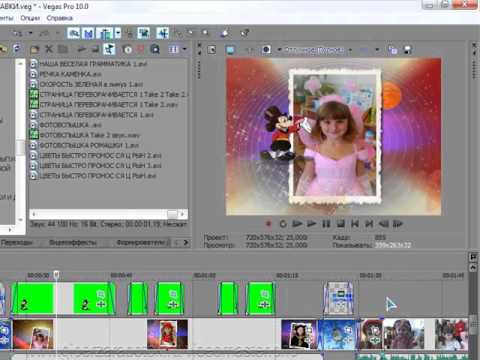The width and height of the screenshot is (480, 360).
Task: Switch to Переходы tab
Action: [x=17, y=243]
